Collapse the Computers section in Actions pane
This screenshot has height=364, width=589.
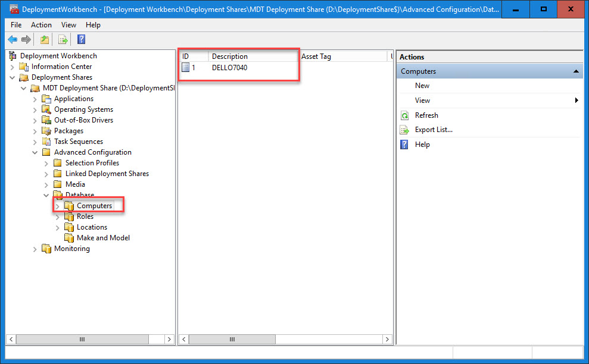pos(576,71)
